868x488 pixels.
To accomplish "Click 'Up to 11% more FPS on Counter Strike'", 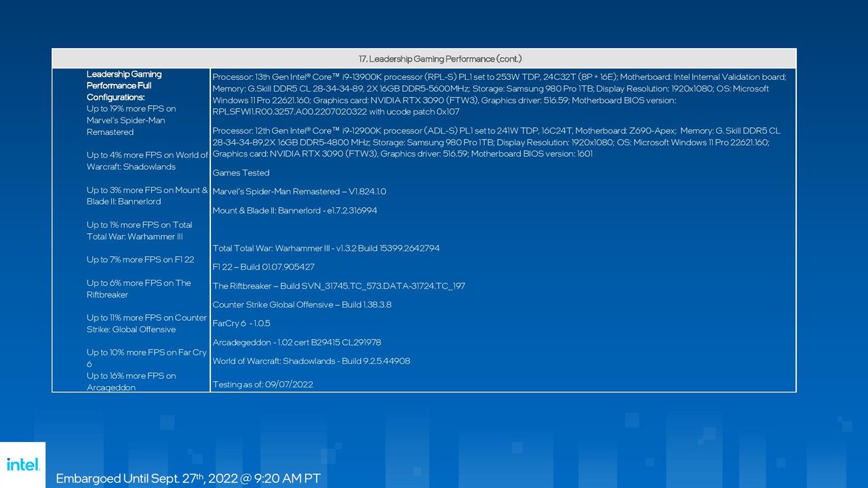I will click(x=146, y=323).
